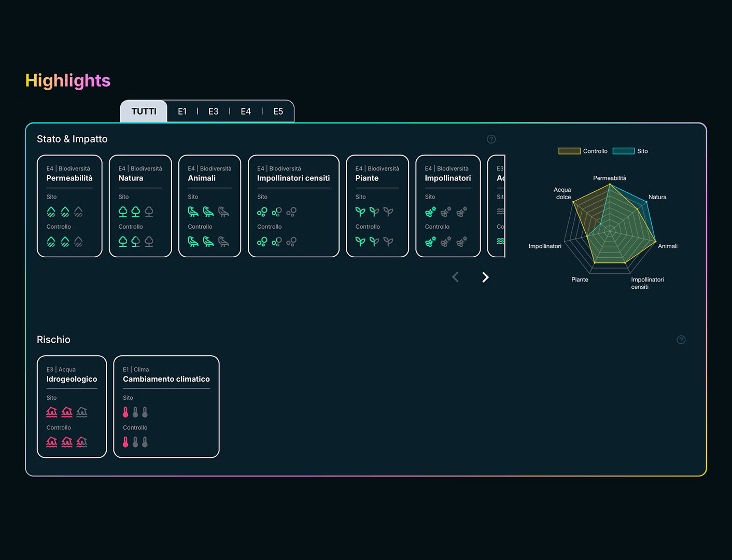Viewport: 732px width, 560px height.
Task: Click the Permeabilità radar axis label
Action: click(610, 178)
